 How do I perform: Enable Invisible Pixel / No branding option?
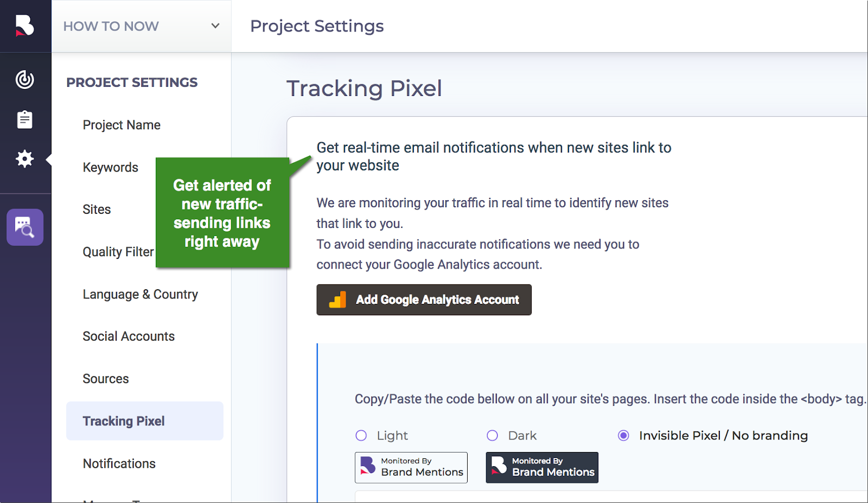pyautogui.click(x=623, y=435)
